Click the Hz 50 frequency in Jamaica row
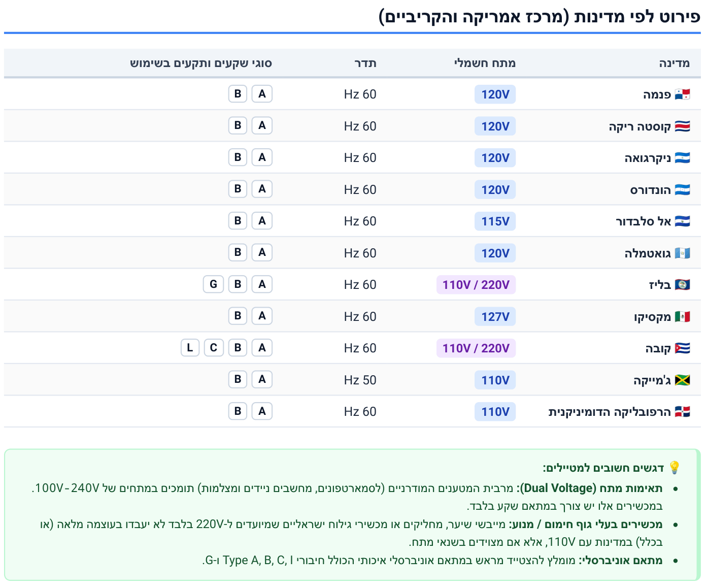Viewport: 706px width, 588px height. click(x=360, y=380)
